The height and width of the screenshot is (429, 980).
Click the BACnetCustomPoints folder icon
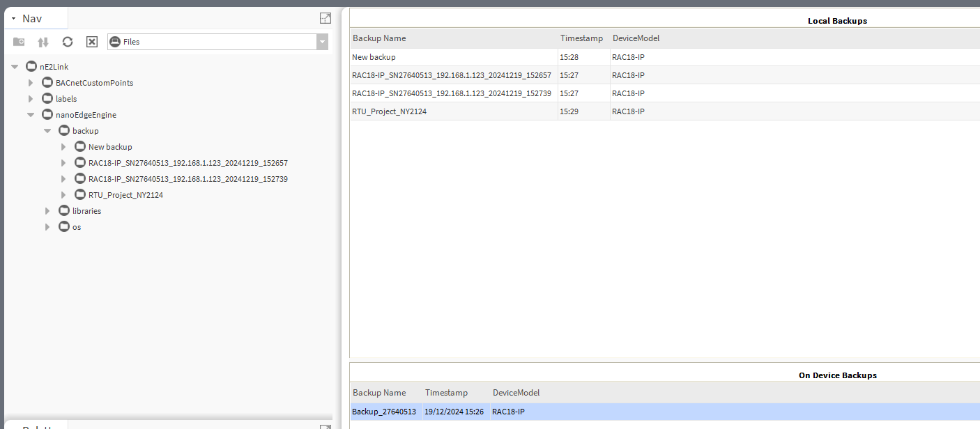47,83
